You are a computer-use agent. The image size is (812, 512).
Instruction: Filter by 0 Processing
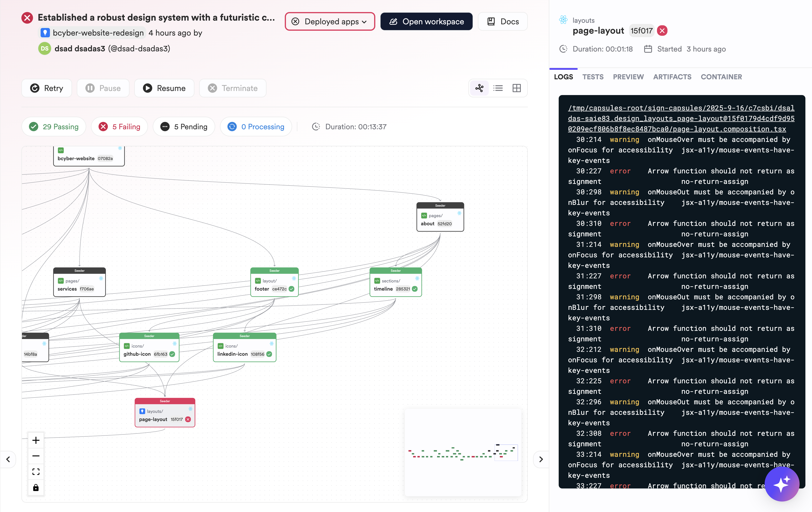click(x=256, y=127)
